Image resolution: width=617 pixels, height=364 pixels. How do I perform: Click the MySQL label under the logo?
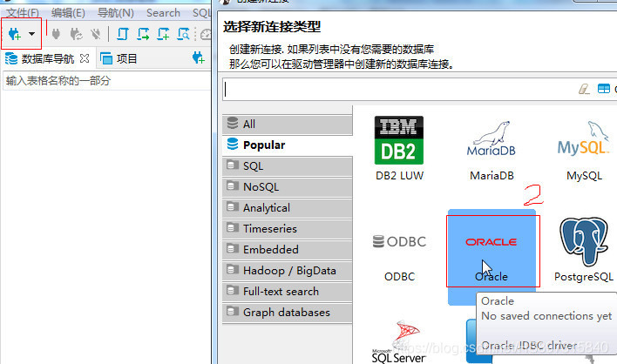point(585,176)
